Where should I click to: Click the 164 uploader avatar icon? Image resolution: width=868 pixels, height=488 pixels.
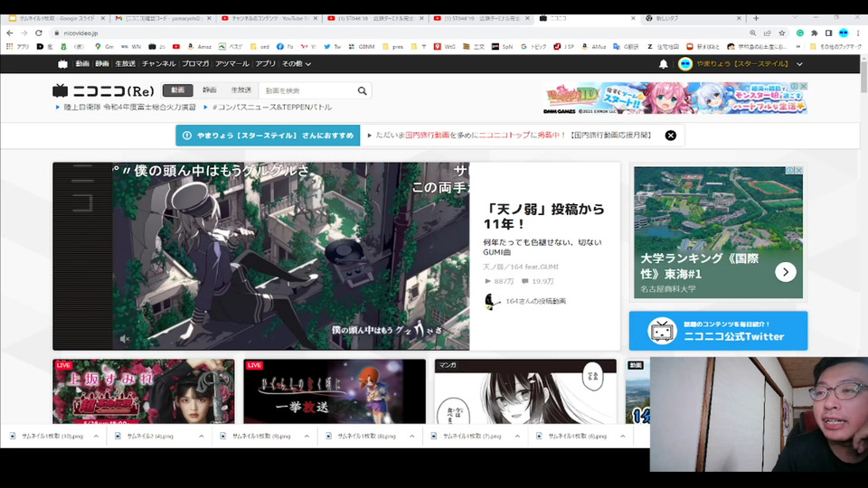(491, 302)
